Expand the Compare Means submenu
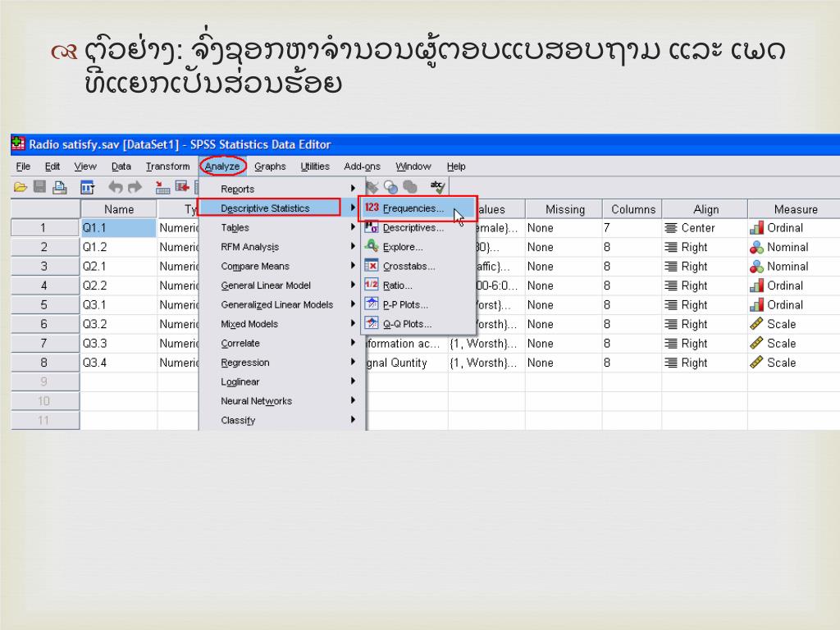Image resolution: width=840 pixels, height=630 pixels. click(x=282, y=266)
